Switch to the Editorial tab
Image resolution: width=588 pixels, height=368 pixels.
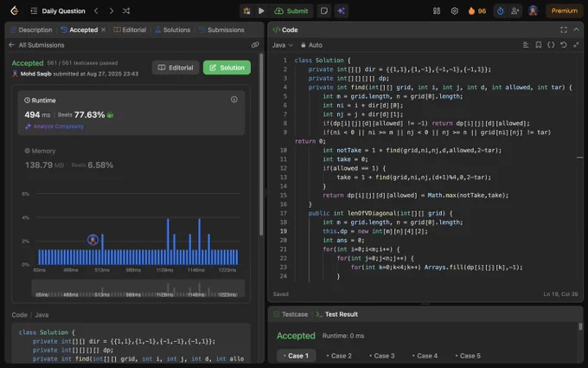pyautogui.click(x=130, y=29)
